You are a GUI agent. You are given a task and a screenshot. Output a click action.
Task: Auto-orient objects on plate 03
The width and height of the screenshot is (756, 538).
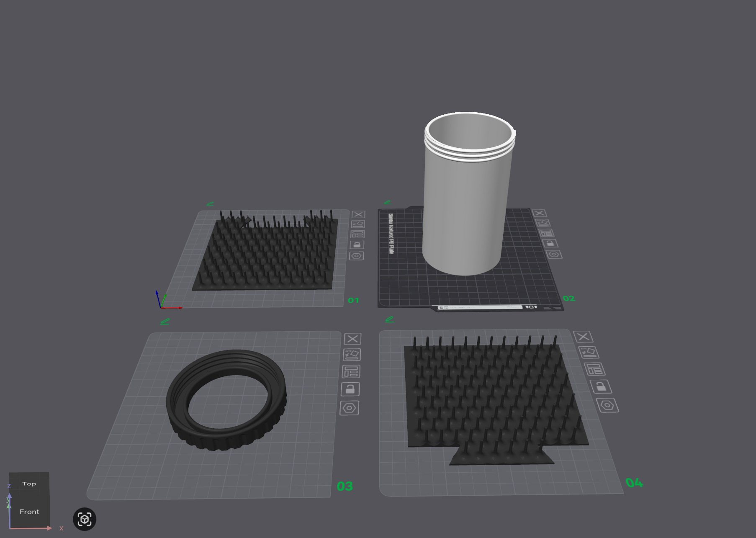[x=352, y=355]
